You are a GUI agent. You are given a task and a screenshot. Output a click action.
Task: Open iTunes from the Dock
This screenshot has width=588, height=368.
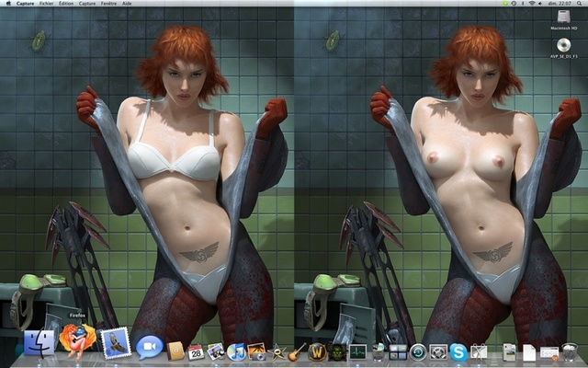236,351
